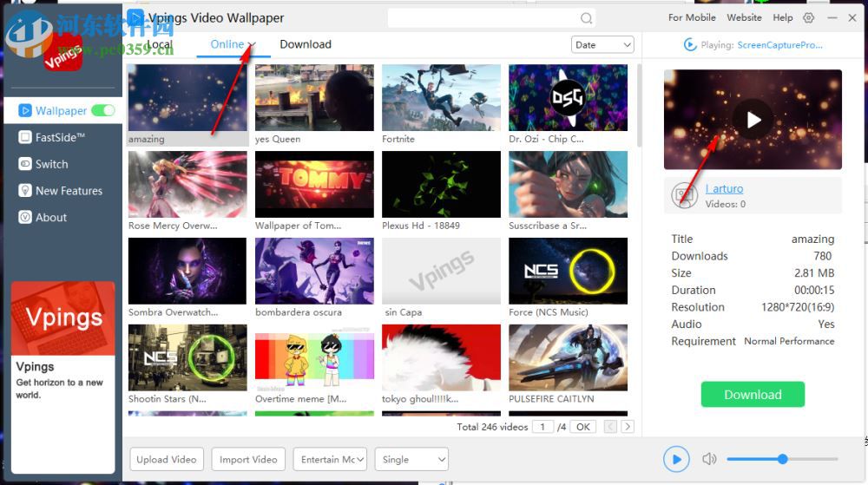Select the Rose Mercy Overwatch thumbnail

[x=187, y=184]
